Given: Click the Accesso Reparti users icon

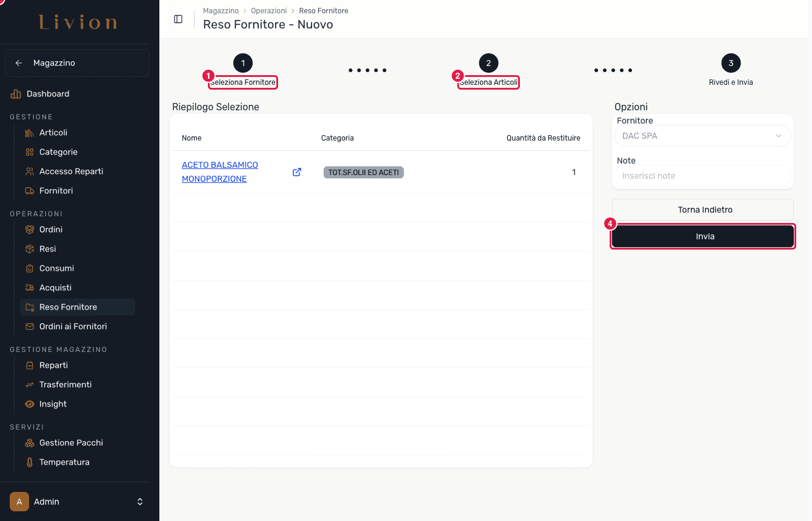Looking at the screenshot, I should click(30, 171).
